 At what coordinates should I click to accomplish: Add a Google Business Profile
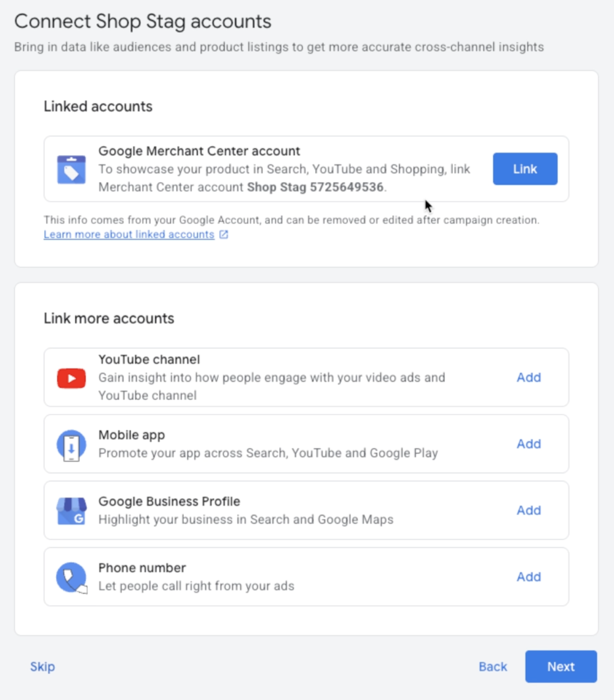point(529,510)
